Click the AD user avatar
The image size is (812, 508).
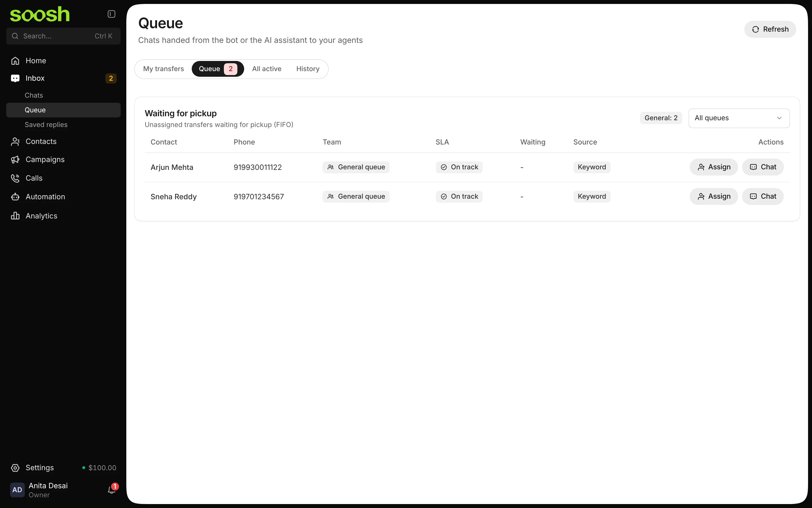point(17,490)
